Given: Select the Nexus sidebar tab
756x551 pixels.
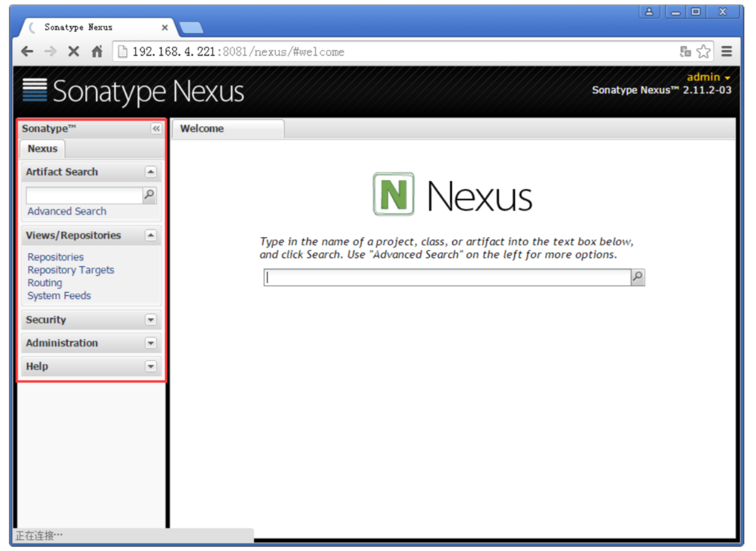Looking at the screenshot, I should coord(43,149).
